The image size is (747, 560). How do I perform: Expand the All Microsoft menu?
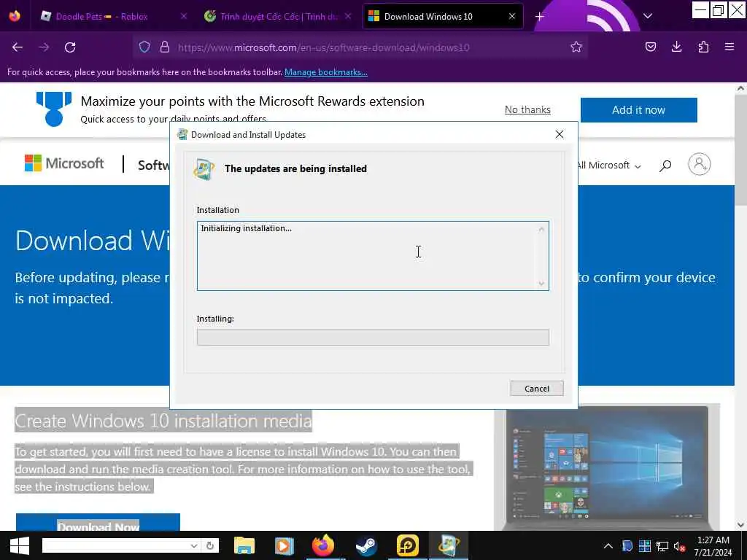click(x=608, y=166)
